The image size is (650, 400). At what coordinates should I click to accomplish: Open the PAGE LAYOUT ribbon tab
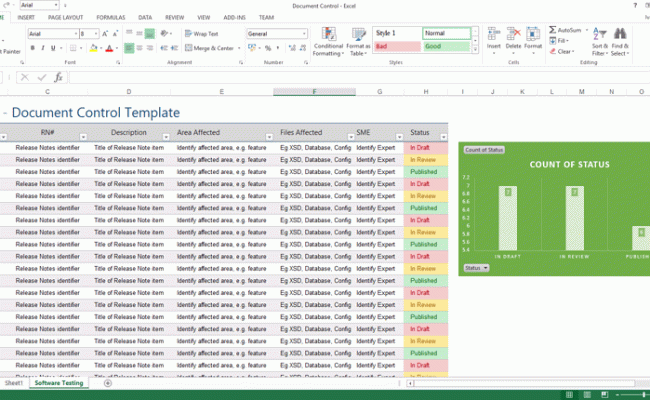click(x=65, y=17)
